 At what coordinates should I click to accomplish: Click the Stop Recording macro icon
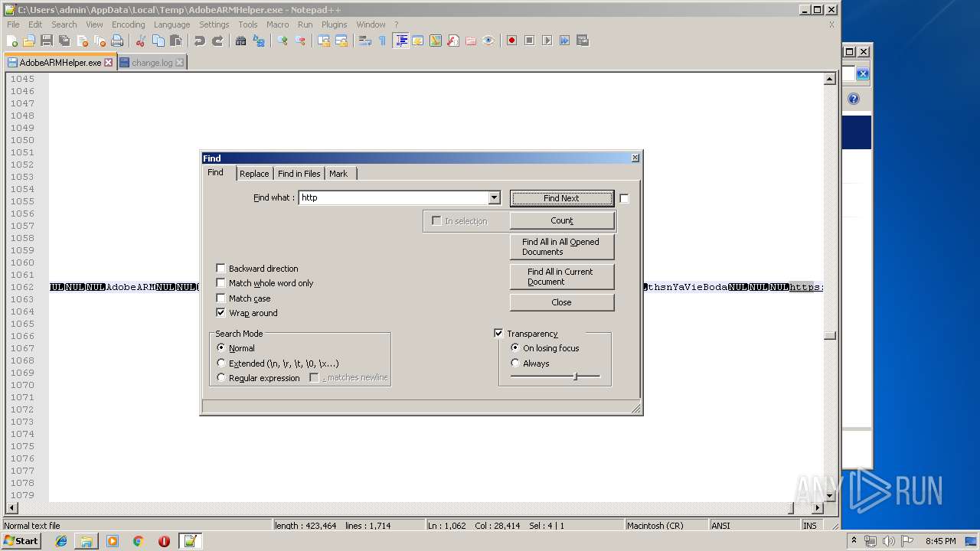(x=530, y=41)
